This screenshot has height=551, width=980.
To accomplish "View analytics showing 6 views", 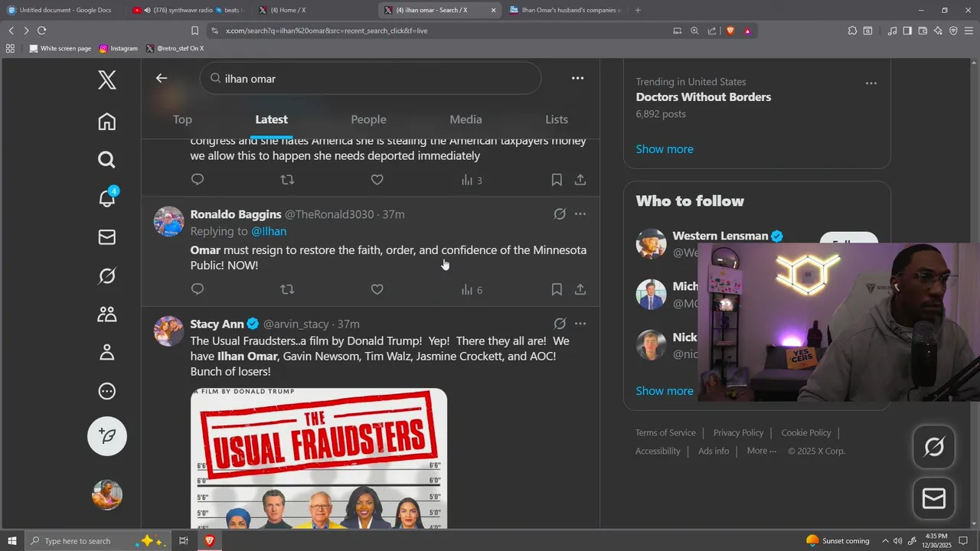I will [472, 290].
